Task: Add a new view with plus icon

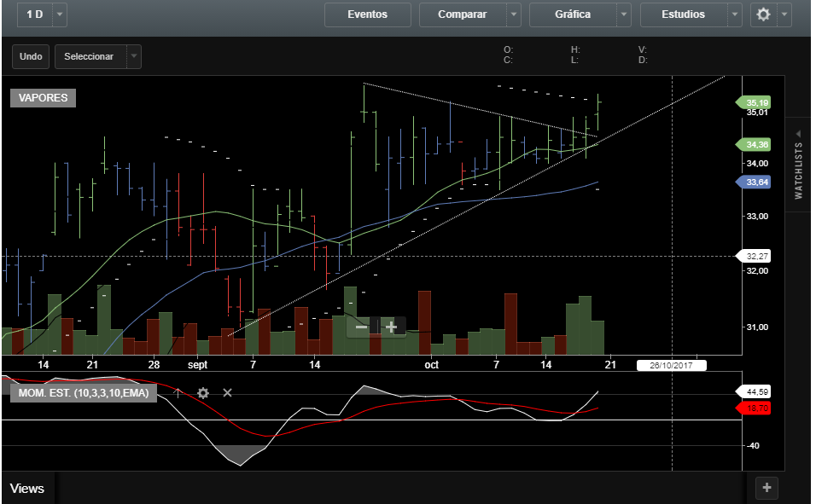Action: (x=766, y=488)
